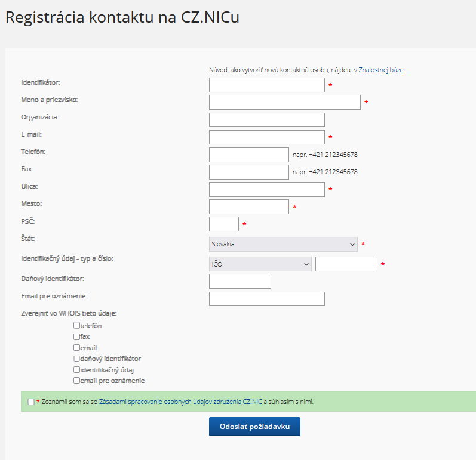Click the Daňový identifikátor input field
Viewport: 476px width, 460px height.
(240, 282)
